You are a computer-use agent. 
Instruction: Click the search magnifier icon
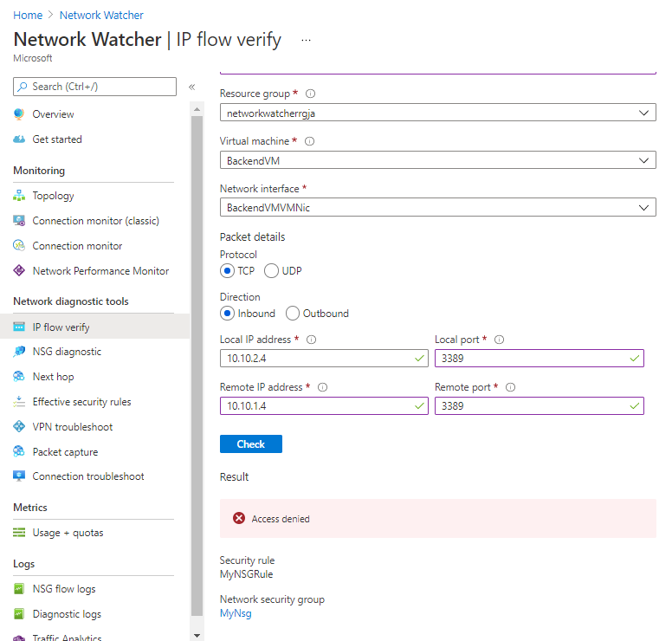point(23,87)
